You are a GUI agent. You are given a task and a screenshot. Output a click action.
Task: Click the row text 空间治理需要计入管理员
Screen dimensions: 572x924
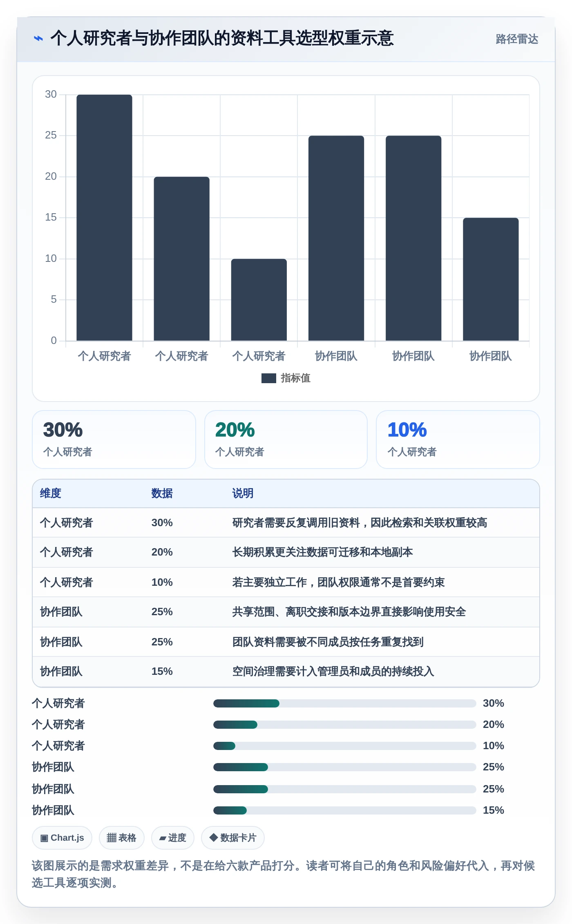pos(290,672)
